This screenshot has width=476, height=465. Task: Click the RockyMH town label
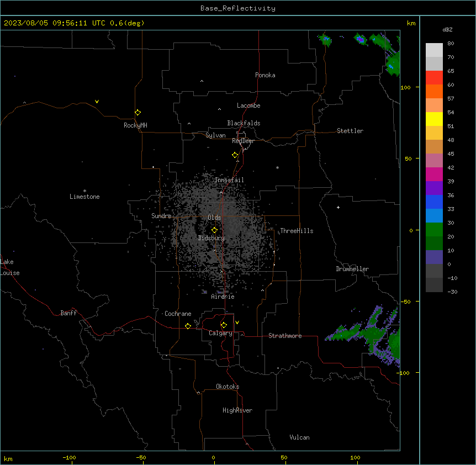pos(135,125)
